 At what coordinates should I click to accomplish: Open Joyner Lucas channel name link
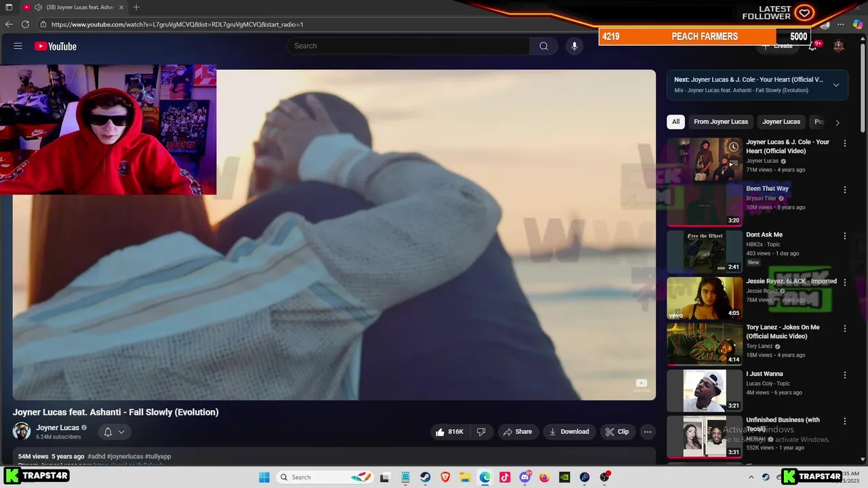58,428
